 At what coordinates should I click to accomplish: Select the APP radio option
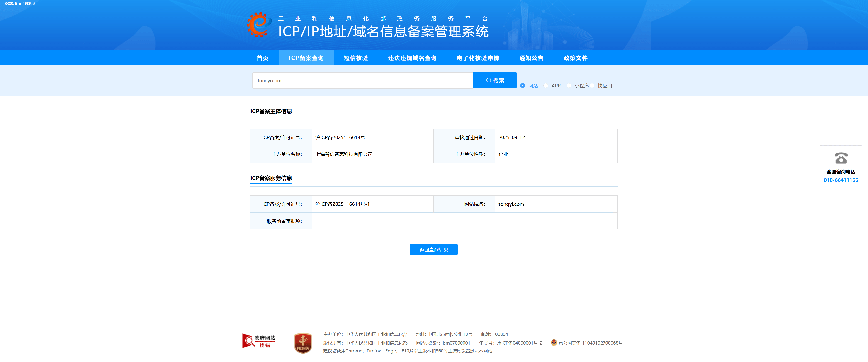[546, 86]
